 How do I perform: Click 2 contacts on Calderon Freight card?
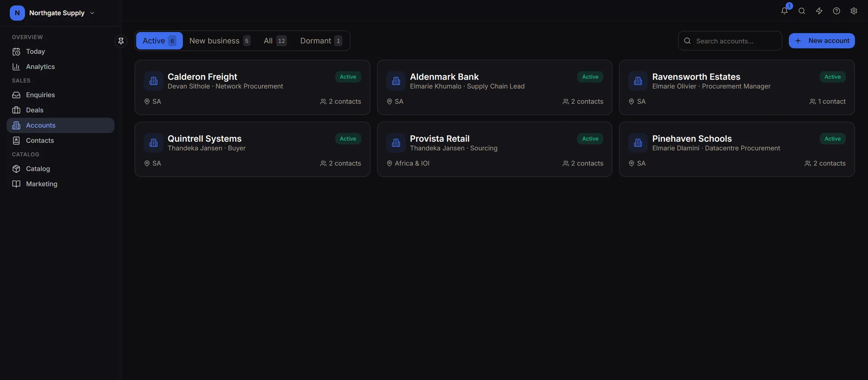coord(341,102)
